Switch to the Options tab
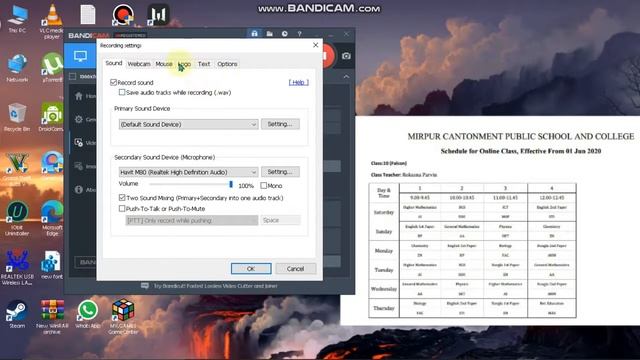 click(227, 64)
